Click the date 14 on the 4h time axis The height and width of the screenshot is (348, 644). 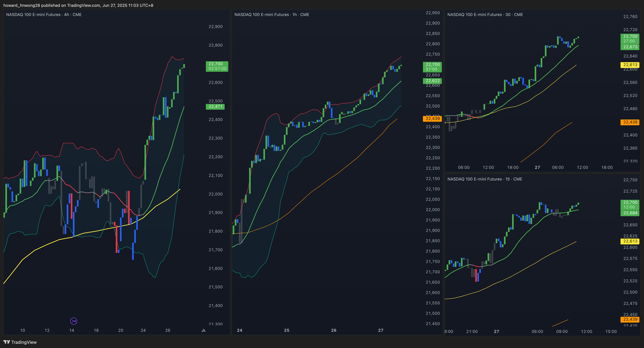pyautogui.click(x=71, y=330)
